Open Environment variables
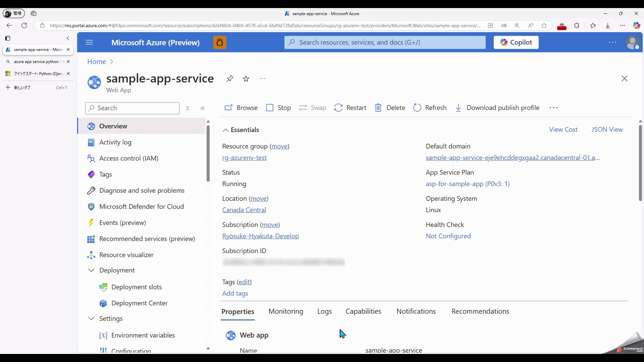644x362 pixels. click(x=143, y=336)
